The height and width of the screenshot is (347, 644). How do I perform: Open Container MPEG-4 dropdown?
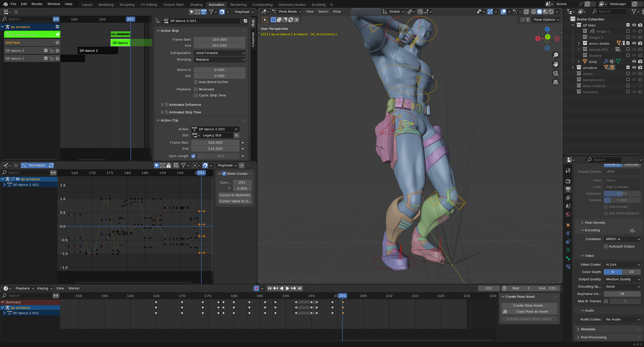pyautogui.click(x=622, y=239)
